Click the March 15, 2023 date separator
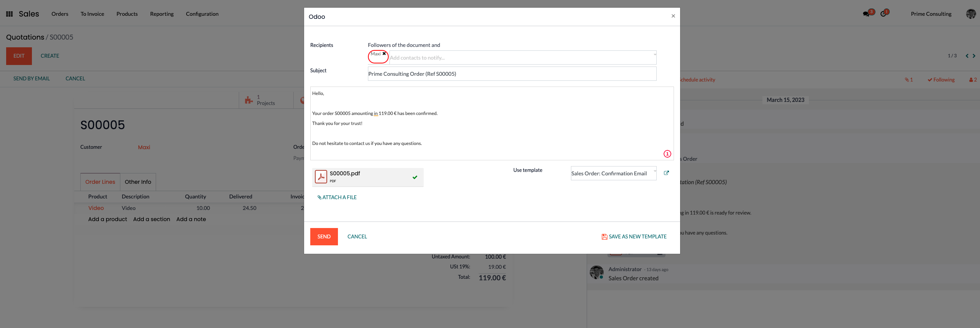Screen dimensions: 980x328 (x=785, y=100)
